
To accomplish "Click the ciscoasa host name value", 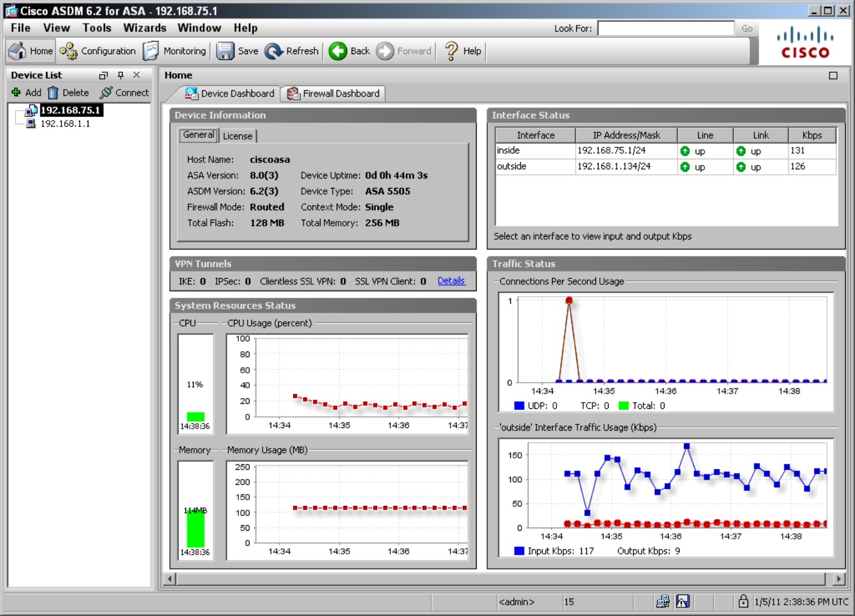I will (269, 159).
